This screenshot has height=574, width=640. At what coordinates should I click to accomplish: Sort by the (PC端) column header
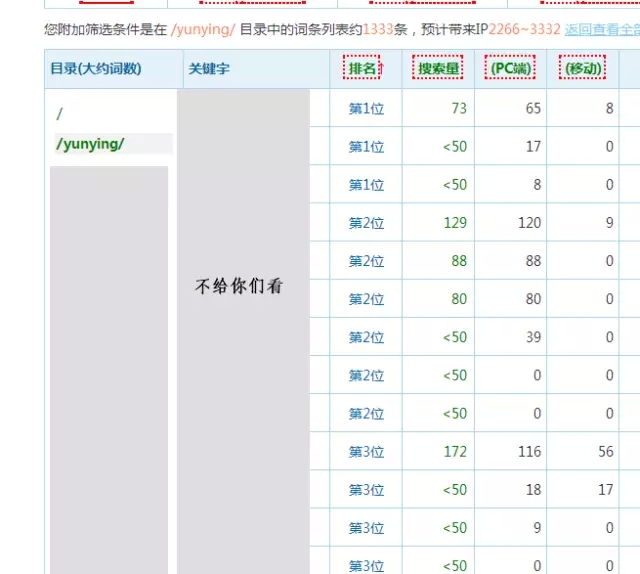point(510,68)
